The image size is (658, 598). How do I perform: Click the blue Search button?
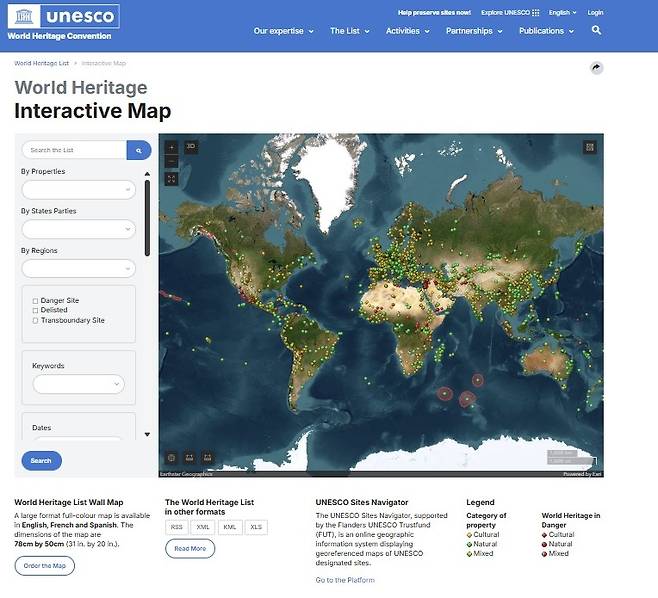42,461
